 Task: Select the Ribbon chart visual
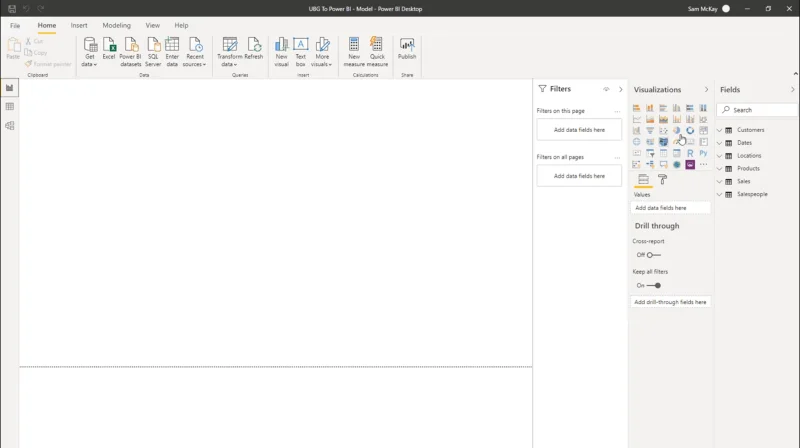pyautogui.click(x=703, y=119)
